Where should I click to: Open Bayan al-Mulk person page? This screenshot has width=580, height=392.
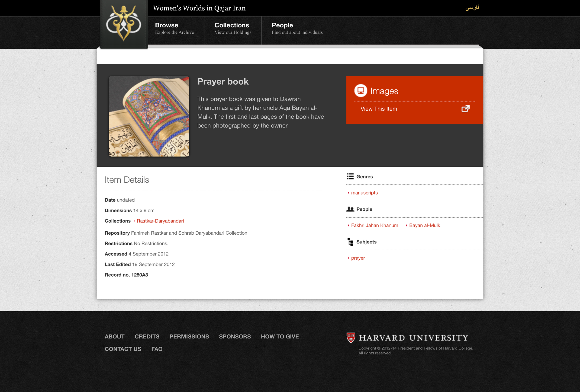coord(424,225)
